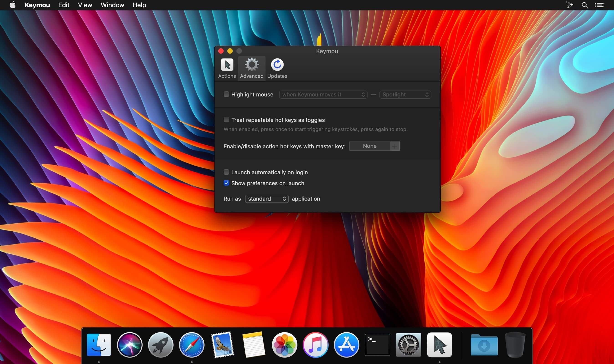Open the Run as standard dropdown
This screenshot has width=614, height=364.
pyautogui.click(x=267, y=199)
